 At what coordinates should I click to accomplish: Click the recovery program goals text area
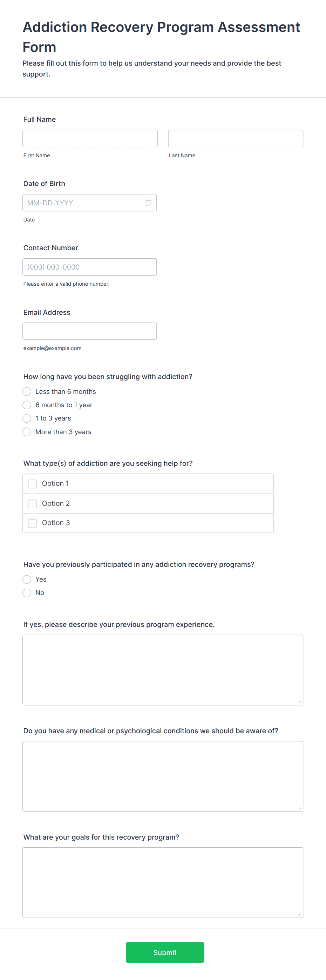coord(163,883)
